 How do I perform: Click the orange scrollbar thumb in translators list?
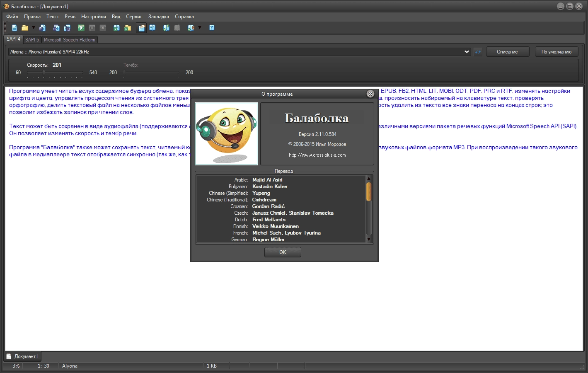coord(368,192)
